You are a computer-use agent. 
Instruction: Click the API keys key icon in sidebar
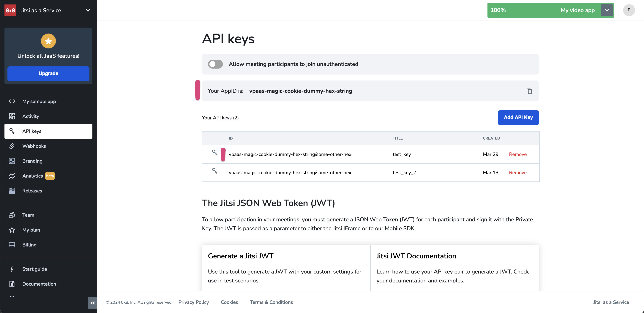[12, 131]
